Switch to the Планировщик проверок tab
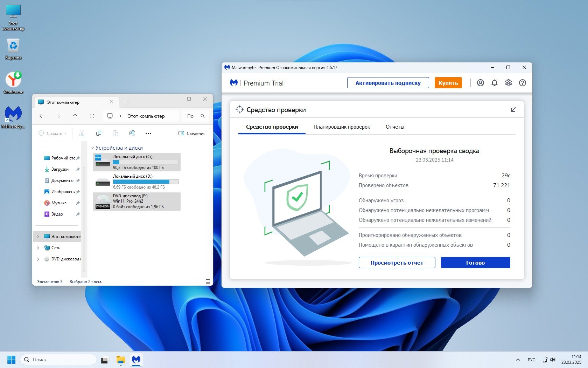The height and width of the screenshot is (368, 588). (x=342, y=127)
